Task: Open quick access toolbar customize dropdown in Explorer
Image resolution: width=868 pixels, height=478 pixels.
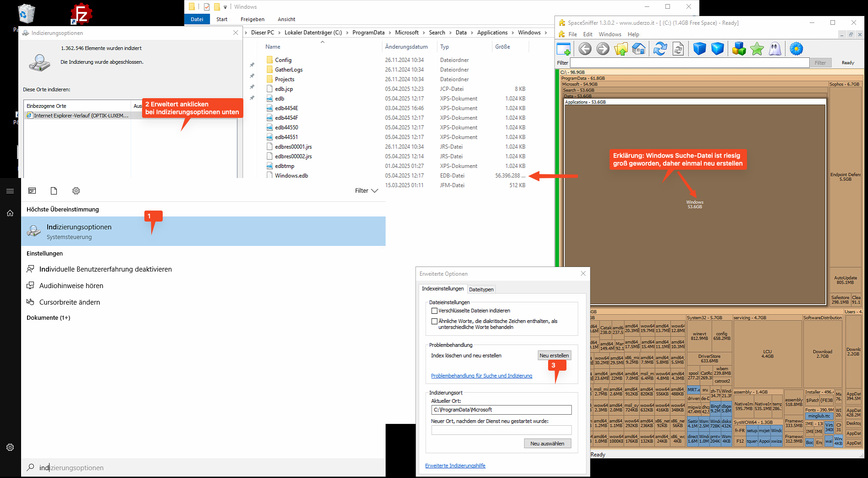Action: (225, 7)
